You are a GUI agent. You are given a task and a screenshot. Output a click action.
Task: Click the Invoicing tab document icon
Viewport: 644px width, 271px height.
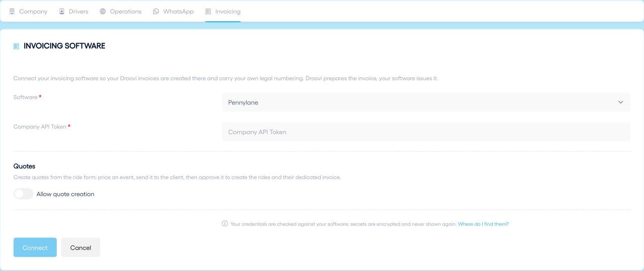pyautogui.click(x=208, y=12)
